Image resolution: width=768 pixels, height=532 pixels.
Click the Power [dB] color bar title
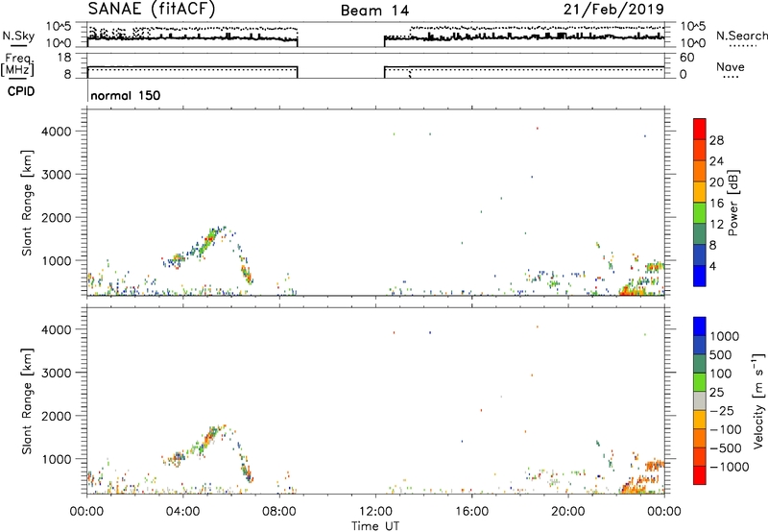(732, 203)
